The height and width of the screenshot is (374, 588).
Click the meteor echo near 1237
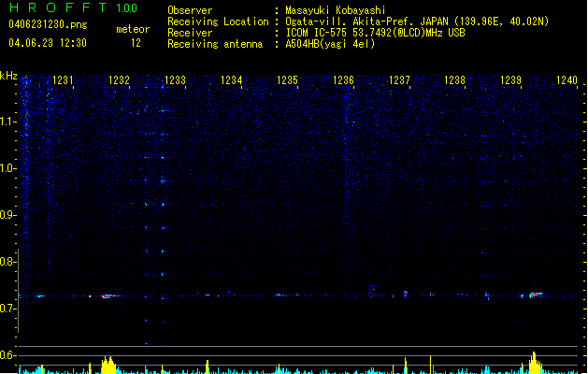click(x=406, y=294)
